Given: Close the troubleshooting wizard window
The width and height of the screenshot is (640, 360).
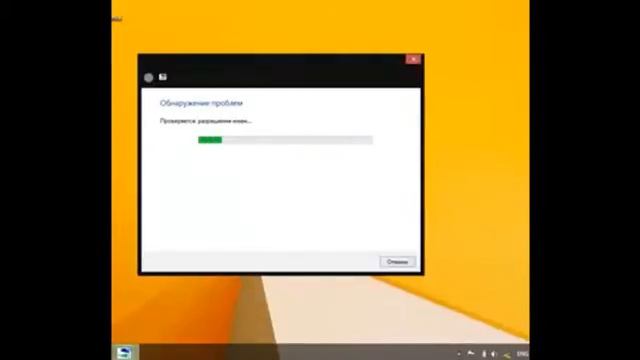Looking at the screenshot, I should point(413,59).
